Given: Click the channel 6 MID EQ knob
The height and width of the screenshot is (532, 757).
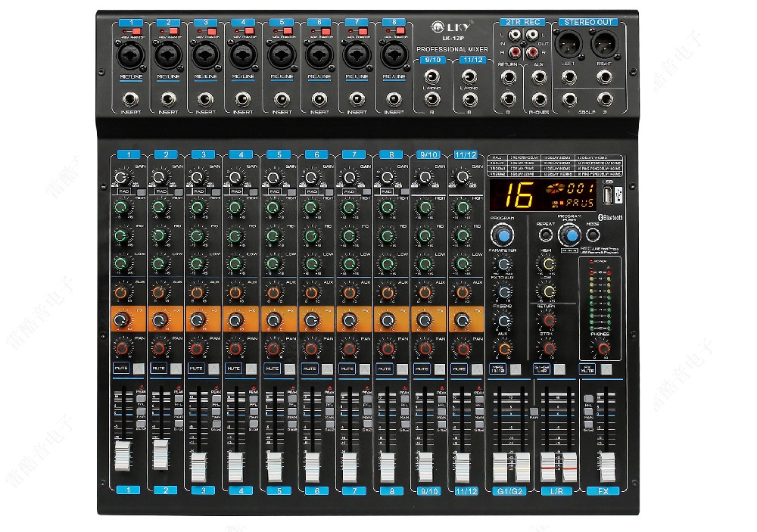Looking at the screenshot, I should (311, 235).
